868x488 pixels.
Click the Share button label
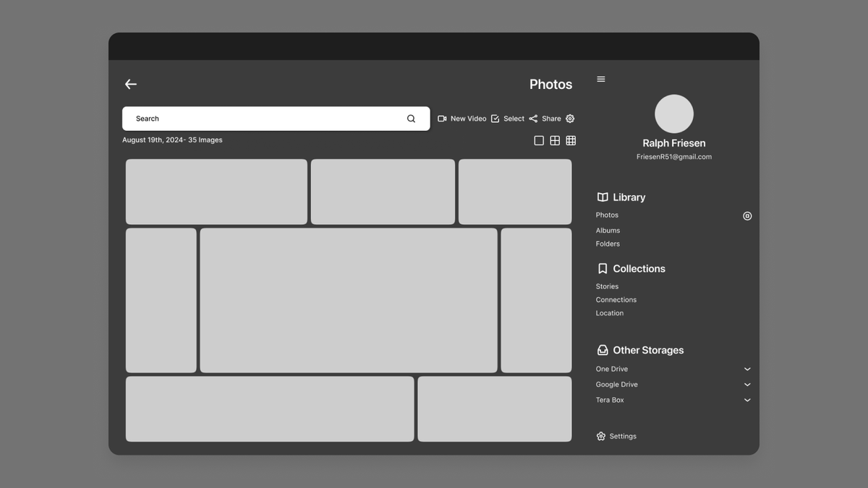[x=551, y=119]
